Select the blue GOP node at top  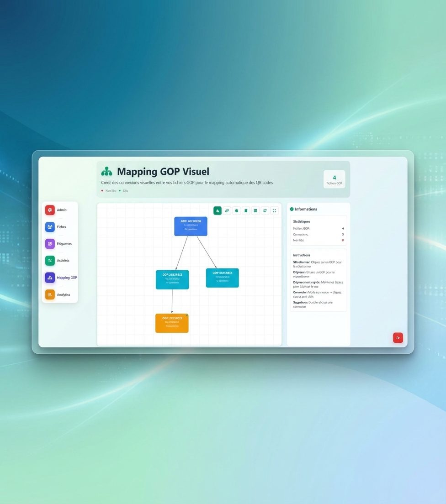point(191,226)
